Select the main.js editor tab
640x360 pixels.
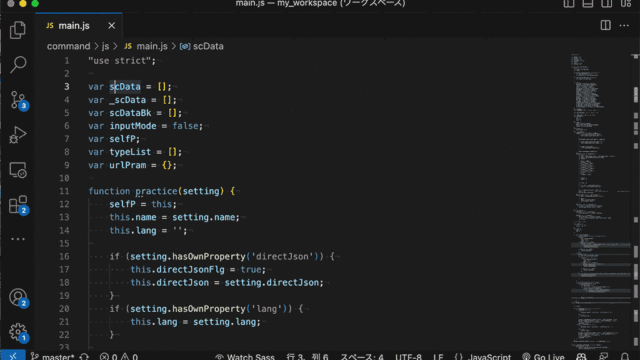[x=79, y=26]
